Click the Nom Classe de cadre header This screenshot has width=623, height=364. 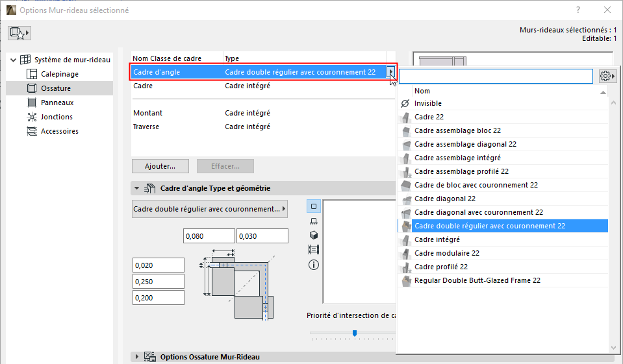177,58
